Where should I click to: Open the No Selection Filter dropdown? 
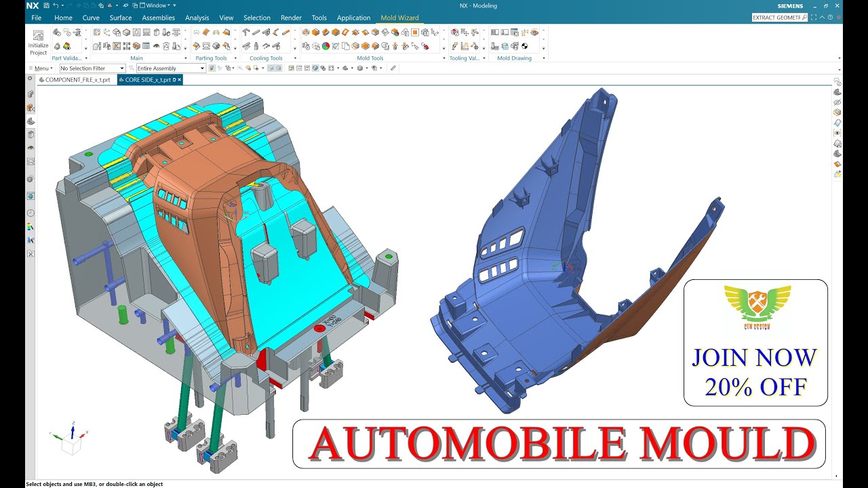point(93,68)
